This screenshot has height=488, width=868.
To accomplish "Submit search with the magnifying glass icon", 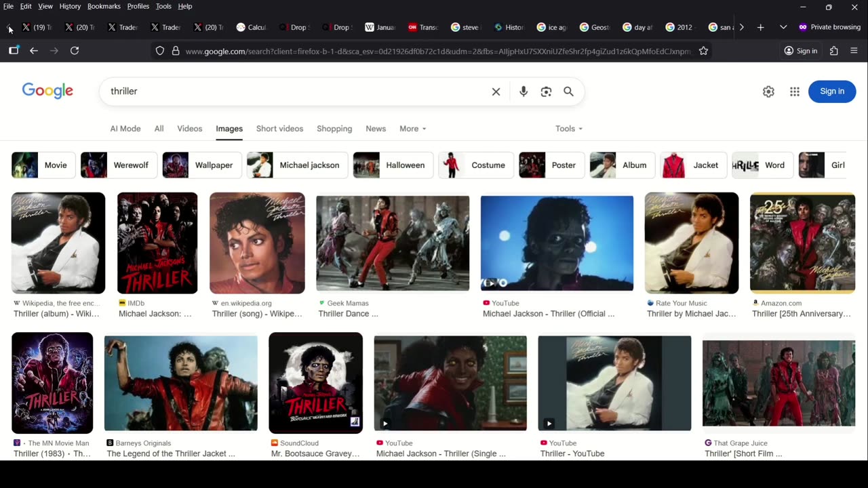I will click(x=568, y=91).
